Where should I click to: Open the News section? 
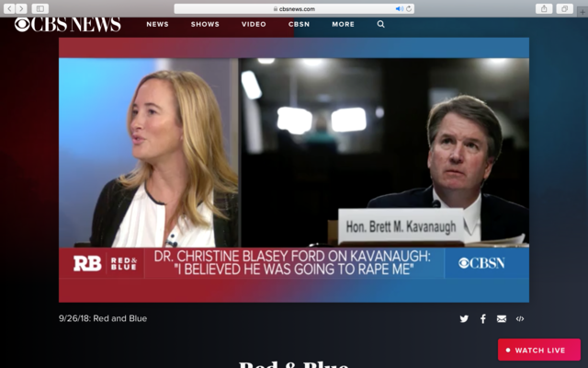[x=157, y=24]
